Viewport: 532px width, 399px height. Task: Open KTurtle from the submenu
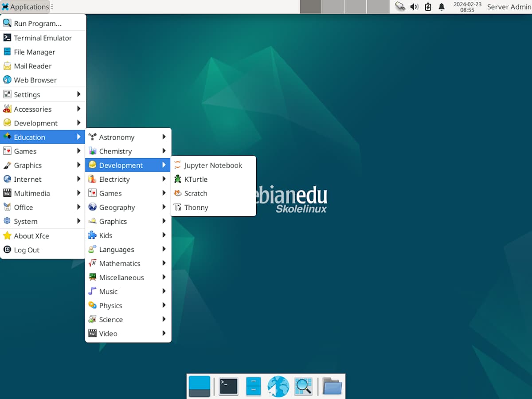[196, 180]
